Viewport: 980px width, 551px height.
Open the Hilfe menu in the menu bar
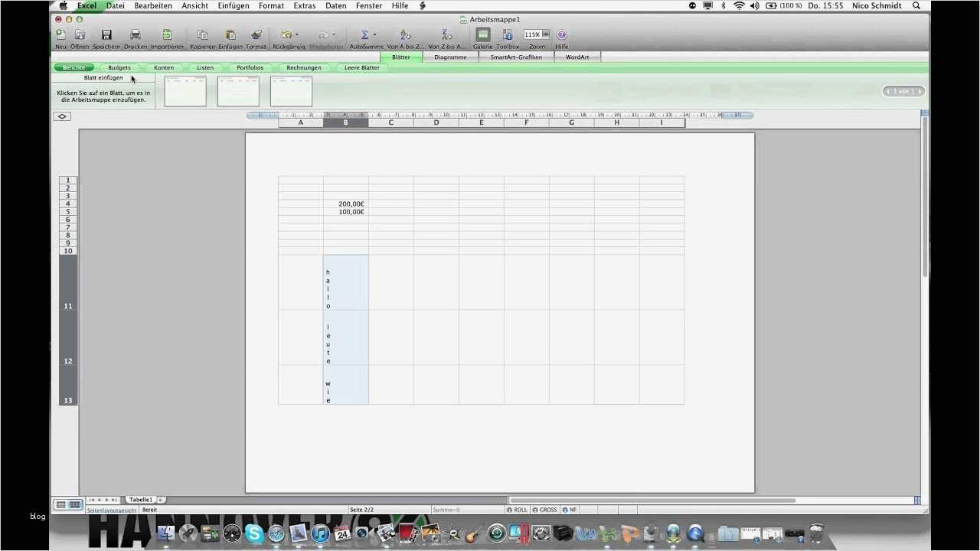click(399, 5)
